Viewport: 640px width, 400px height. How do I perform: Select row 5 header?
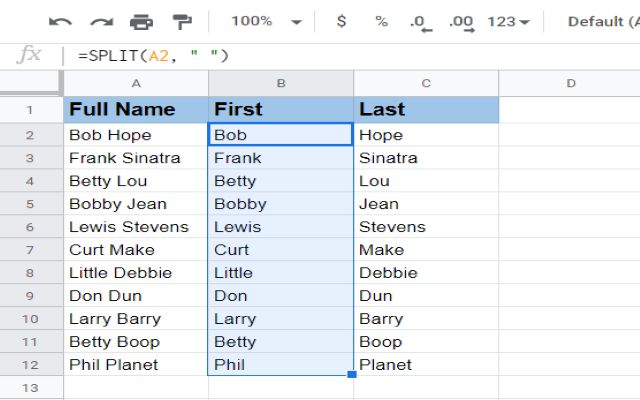pyautogui.click(x=30, y=204)
